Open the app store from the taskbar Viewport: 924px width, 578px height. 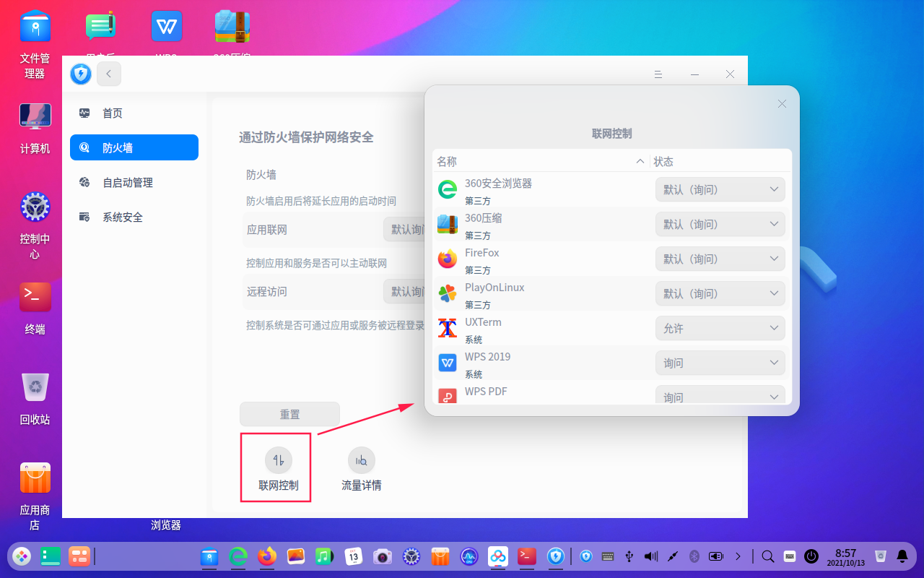click(x=440, y=556)
